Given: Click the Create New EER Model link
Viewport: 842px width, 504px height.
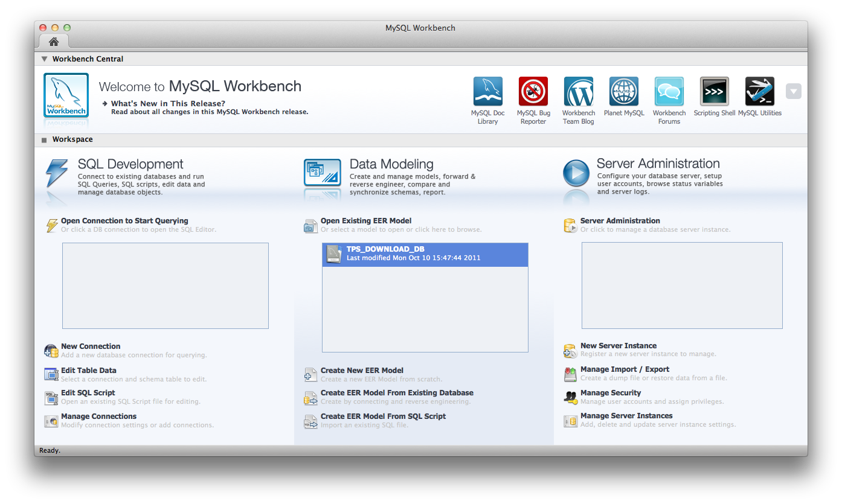Looking at the screenshot, I should [362, 371].
